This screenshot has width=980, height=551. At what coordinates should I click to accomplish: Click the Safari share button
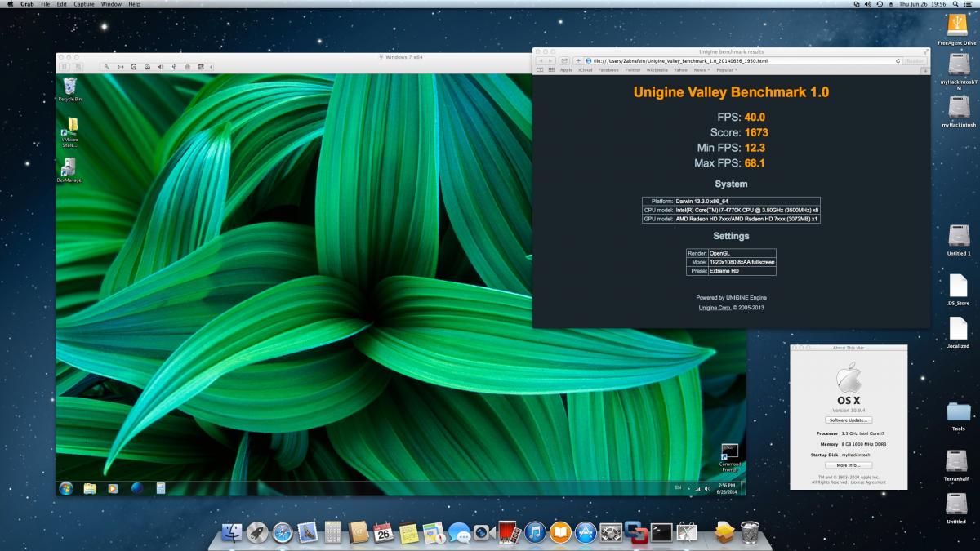pyautogui.click(x=564, y=60)
